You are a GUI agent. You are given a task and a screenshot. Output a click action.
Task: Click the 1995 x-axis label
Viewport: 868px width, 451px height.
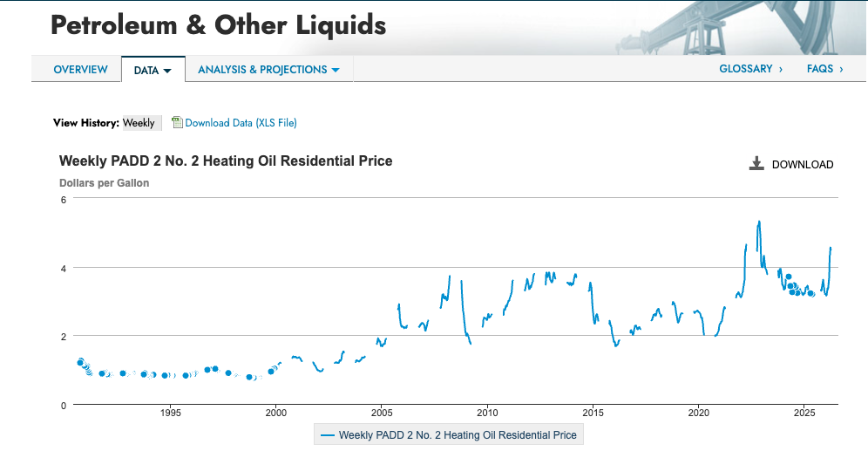[171, 413]
